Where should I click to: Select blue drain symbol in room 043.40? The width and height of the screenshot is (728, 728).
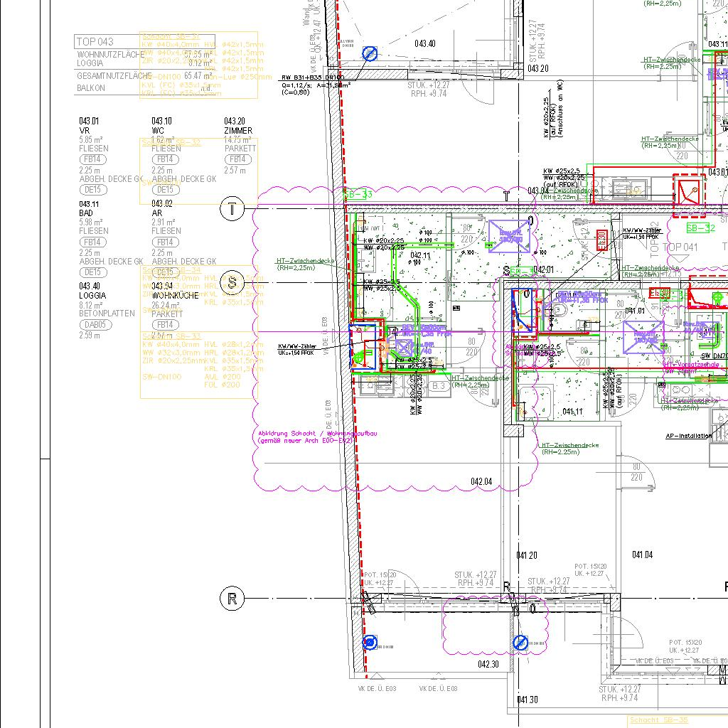pyautogui.click(x=369, y=53)
